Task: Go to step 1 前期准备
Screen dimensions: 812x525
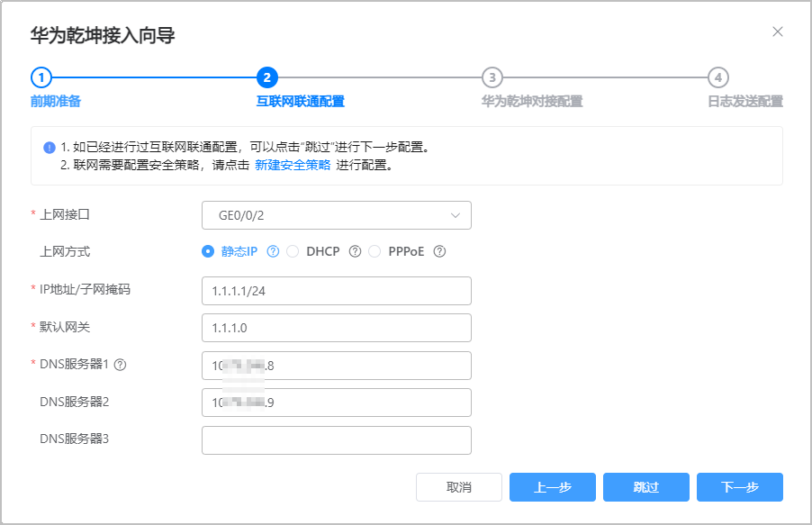Action: [x=41, y=77]
